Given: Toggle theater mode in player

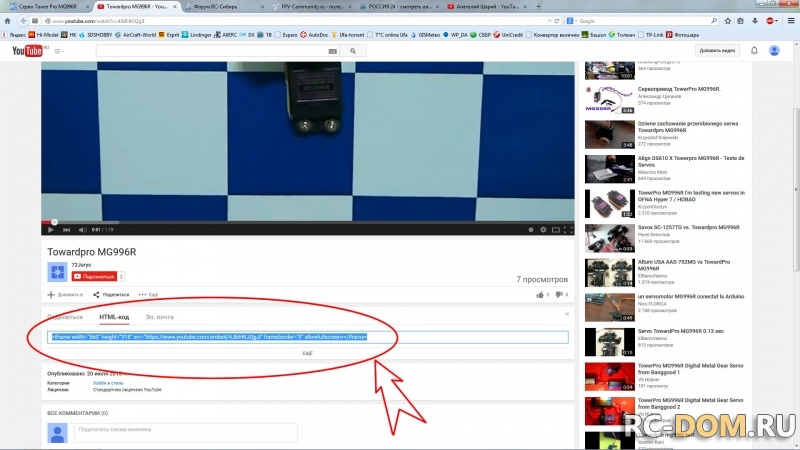Looking at the screenshot, I should [556, 230].
